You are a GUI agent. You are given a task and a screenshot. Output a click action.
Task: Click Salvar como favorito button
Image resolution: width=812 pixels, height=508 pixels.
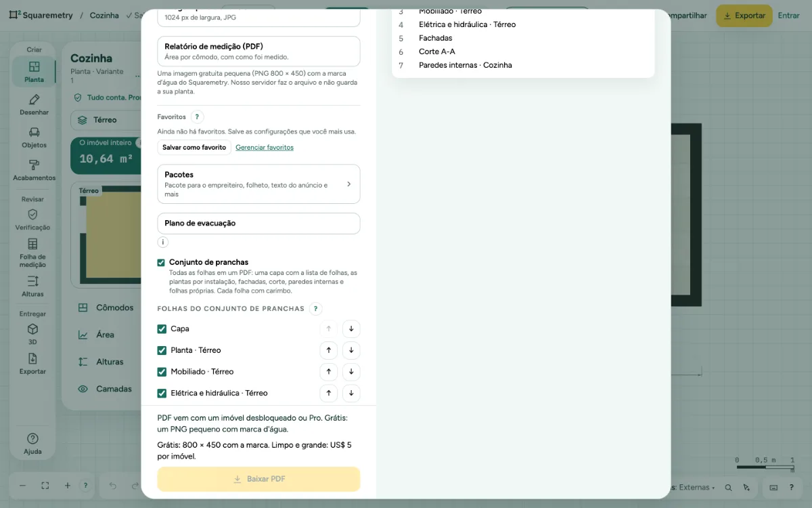coord(194,147)
